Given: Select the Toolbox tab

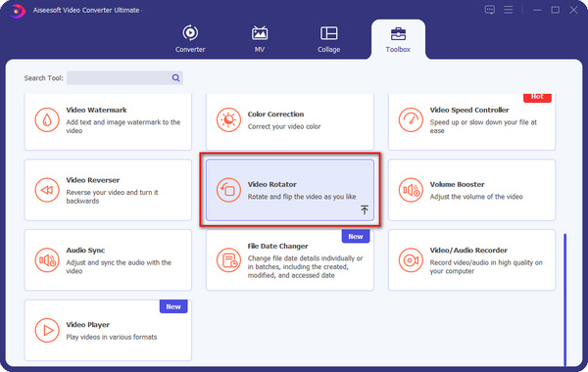Looking at the screenshot, I should pos(398,38).
